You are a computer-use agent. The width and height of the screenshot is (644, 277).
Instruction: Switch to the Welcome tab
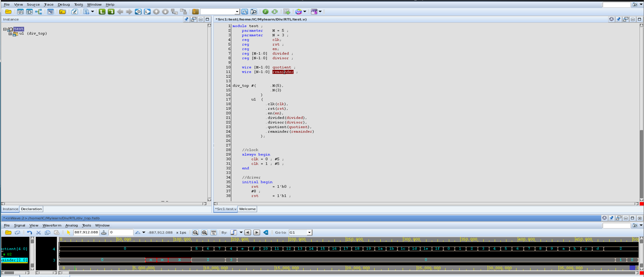click(247, 209)
